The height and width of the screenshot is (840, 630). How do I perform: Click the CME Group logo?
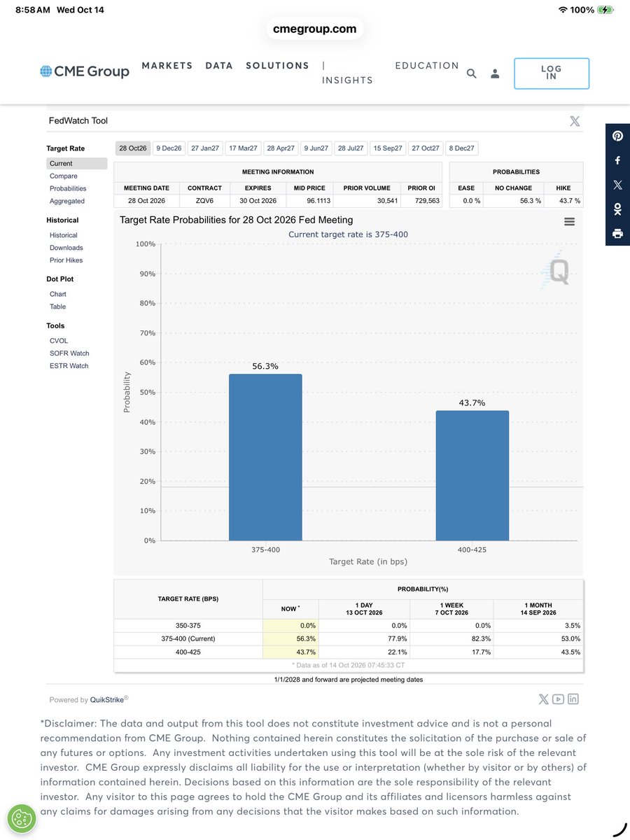coord(85,71)
